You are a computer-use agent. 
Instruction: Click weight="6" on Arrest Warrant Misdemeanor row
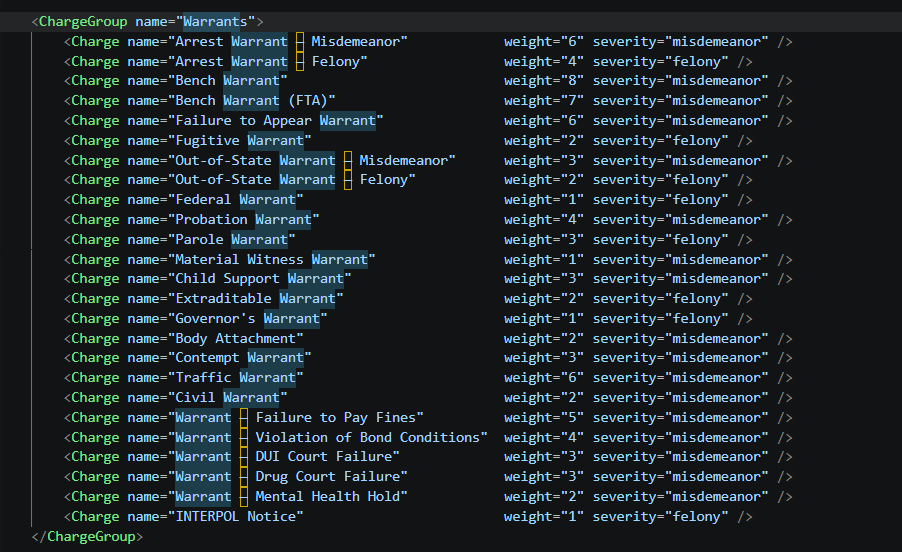click(544, 41)
